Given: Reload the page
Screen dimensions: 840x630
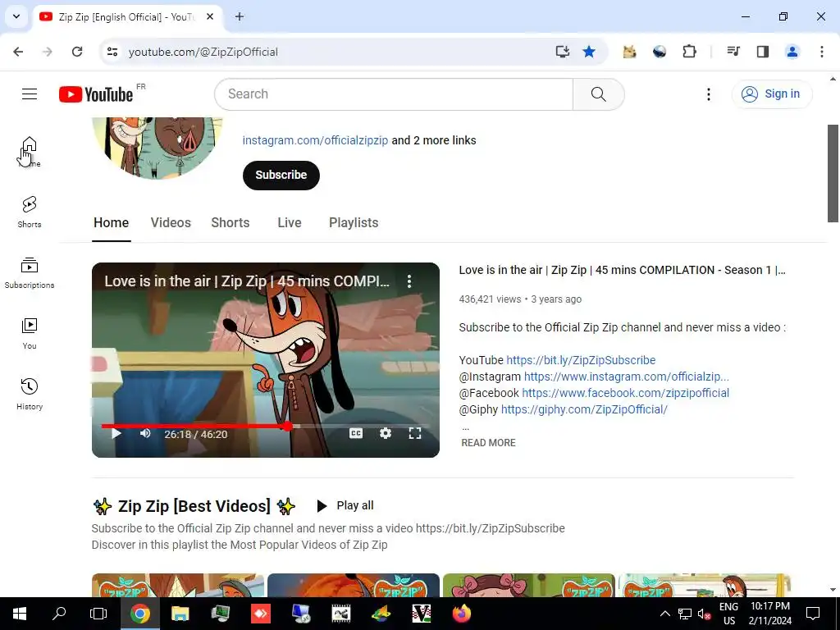Looking at the screenshot, I should tap(77, 52).
